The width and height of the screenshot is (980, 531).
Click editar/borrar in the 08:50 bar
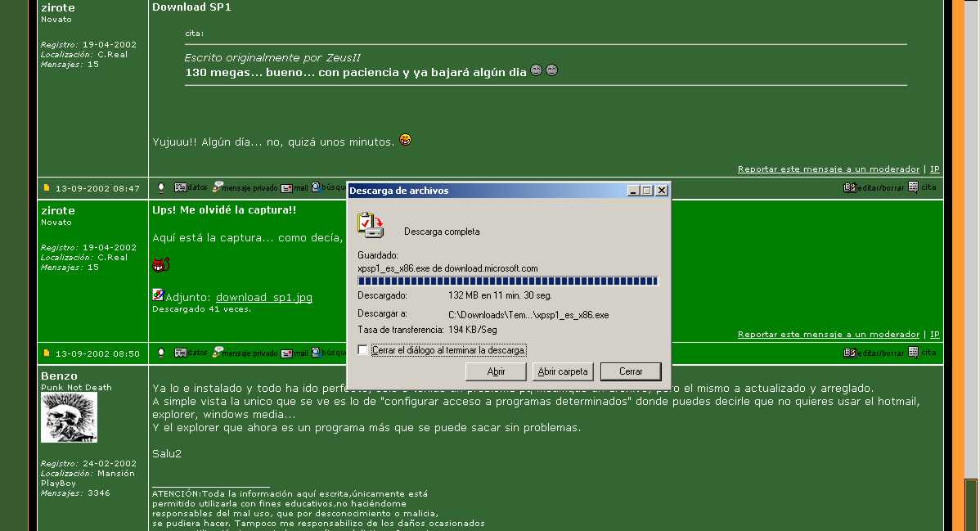coord(874,353)
